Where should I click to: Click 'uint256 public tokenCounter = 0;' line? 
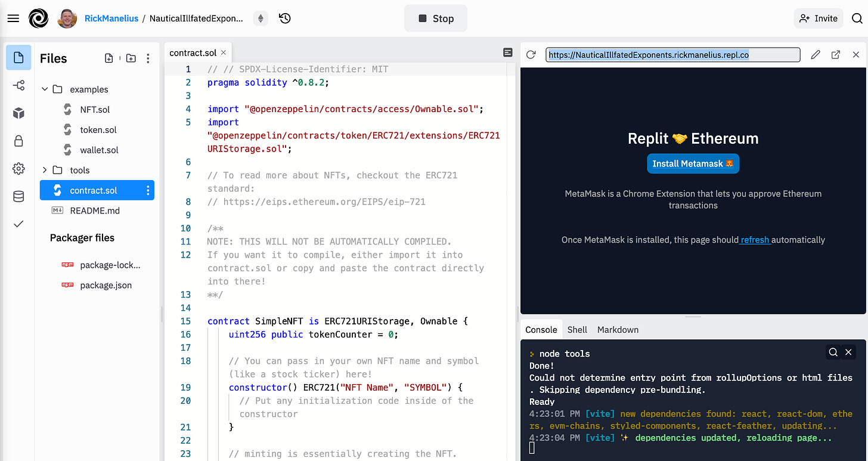click(x=313, y=334)
